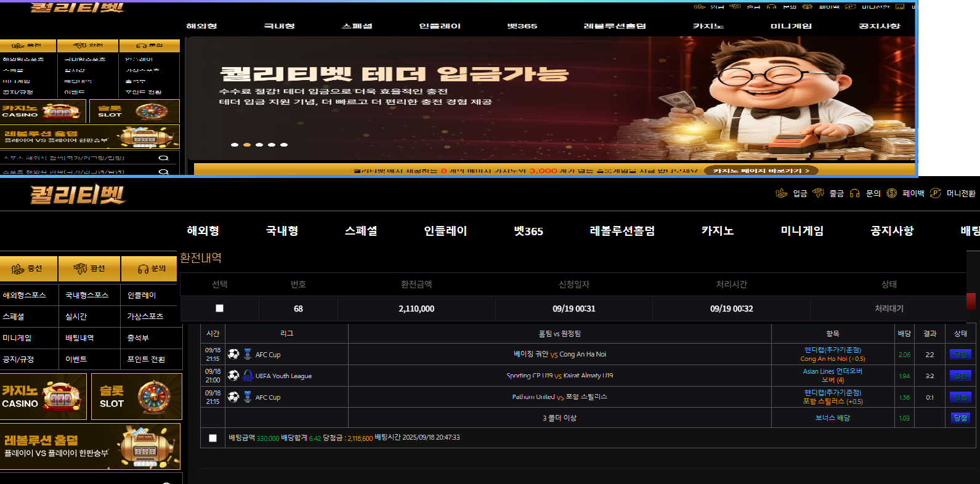Click the AFC Cup trophy icon in Pathum United row

[248, 397]
